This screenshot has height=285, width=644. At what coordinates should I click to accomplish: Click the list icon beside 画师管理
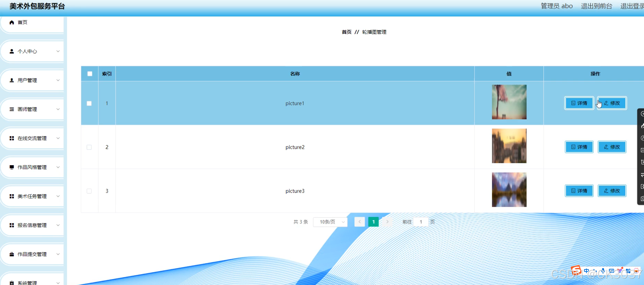[x=12, y=109]
